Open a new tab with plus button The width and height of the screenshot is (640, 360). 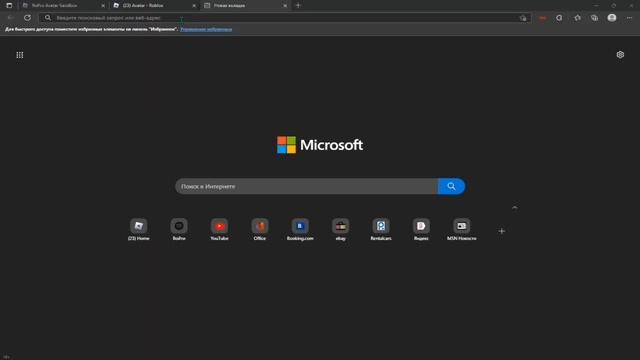tap(298, 5)
